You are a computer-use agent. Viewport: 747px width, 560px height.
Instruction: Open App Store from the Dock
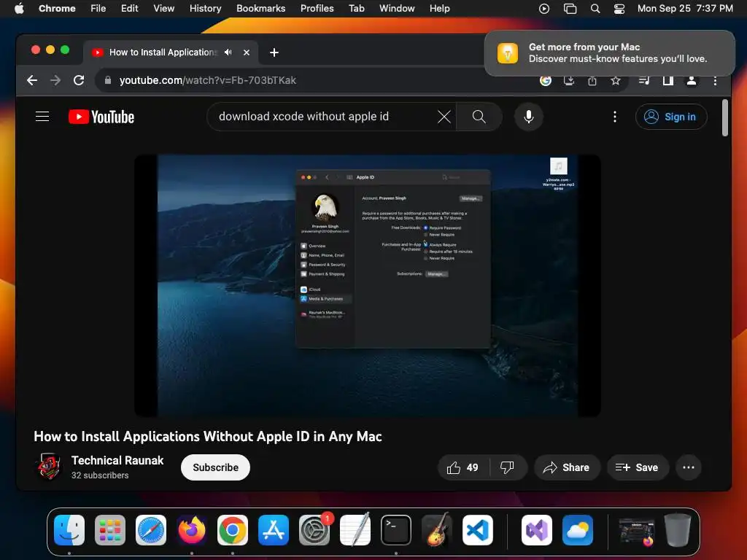point(274,530)
